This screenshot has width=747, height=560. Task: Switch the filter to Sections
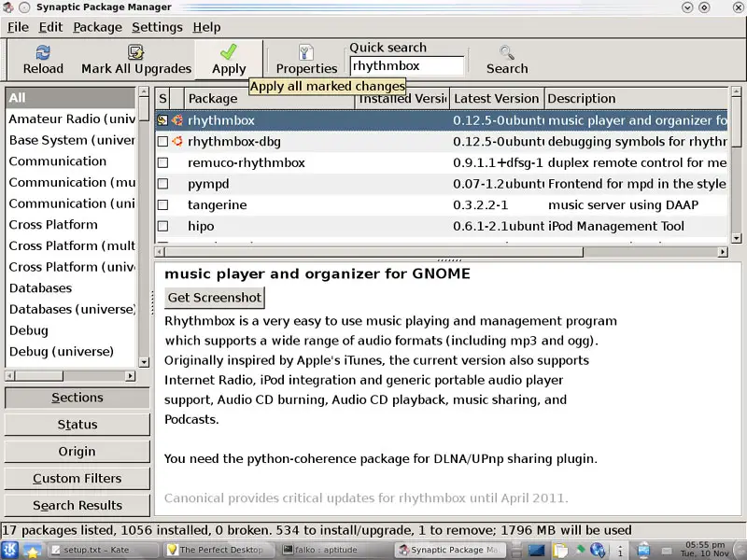point(78,398)
